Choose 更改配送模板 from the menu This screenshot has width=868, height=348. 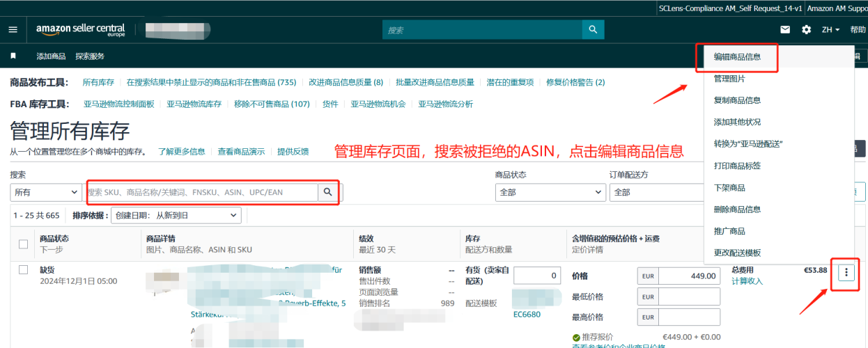pos(737,253)
